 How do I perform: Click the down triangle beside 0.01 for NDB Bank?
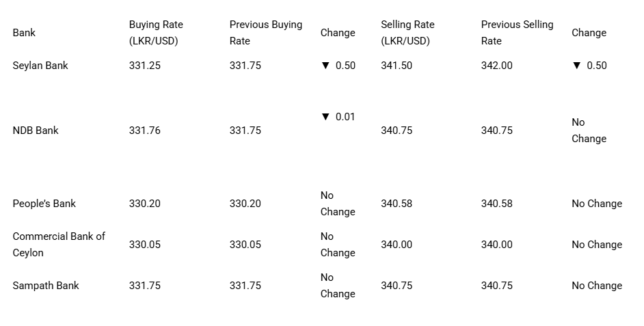tap(325, 117)
